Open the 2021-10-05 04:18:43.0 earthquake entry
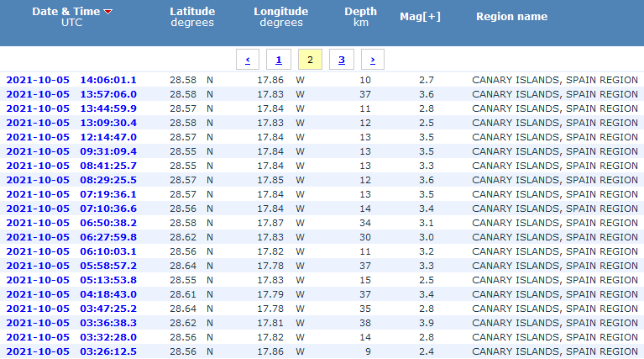Viewport: 644px width, 359px height. coord(71,294)
